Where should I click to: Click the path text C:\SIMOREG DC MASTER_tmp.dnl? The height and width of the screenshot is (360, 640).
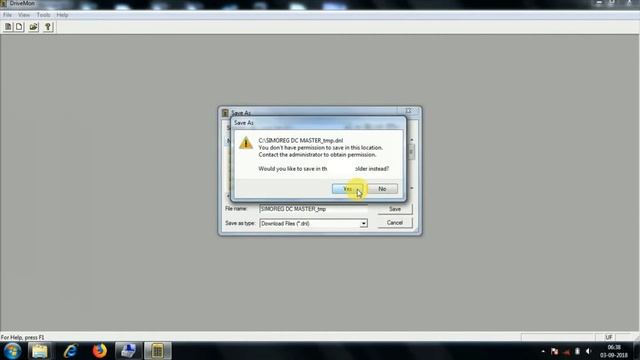[x=300, y=140]
